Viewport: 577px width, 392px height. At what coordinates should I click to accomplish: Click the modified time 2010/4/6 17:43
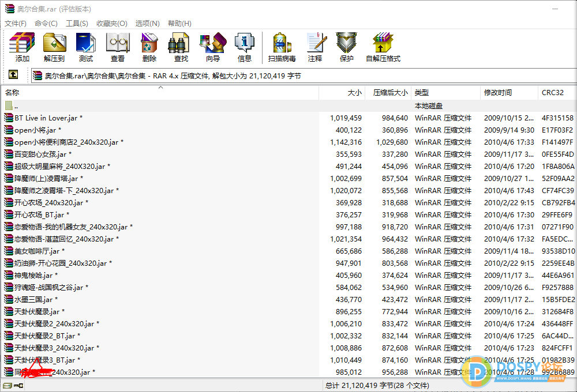[509, 191]
